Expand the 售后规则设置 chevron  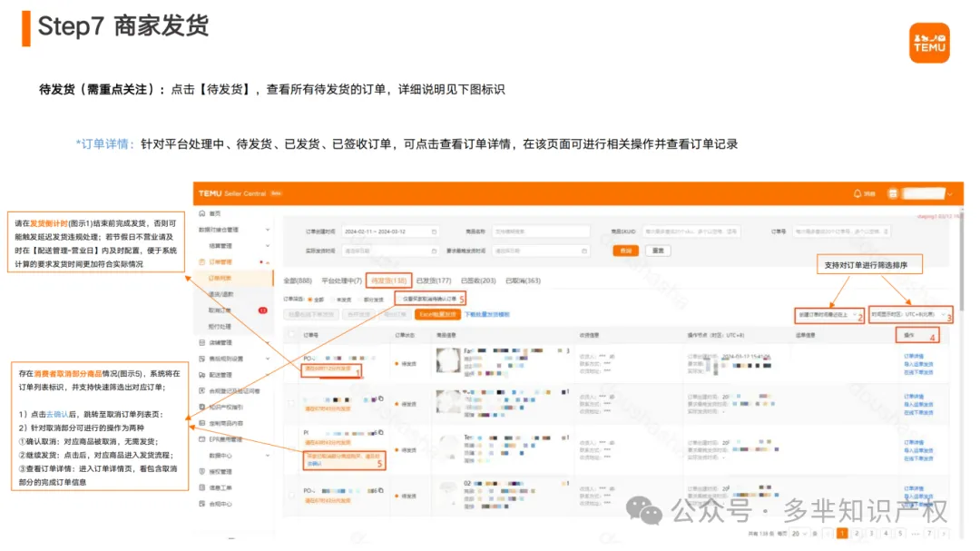[x=268, y=359]
